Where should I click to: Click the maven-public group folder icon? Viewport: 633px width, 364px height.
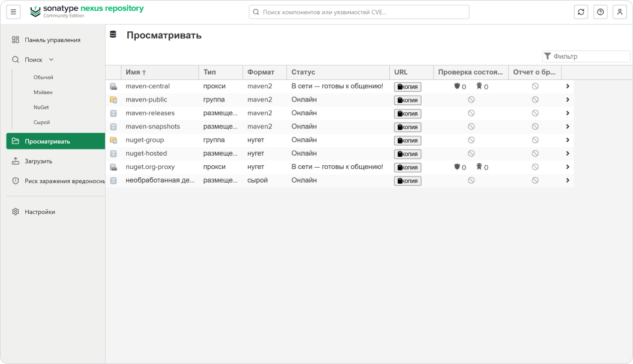coord(114,100)
